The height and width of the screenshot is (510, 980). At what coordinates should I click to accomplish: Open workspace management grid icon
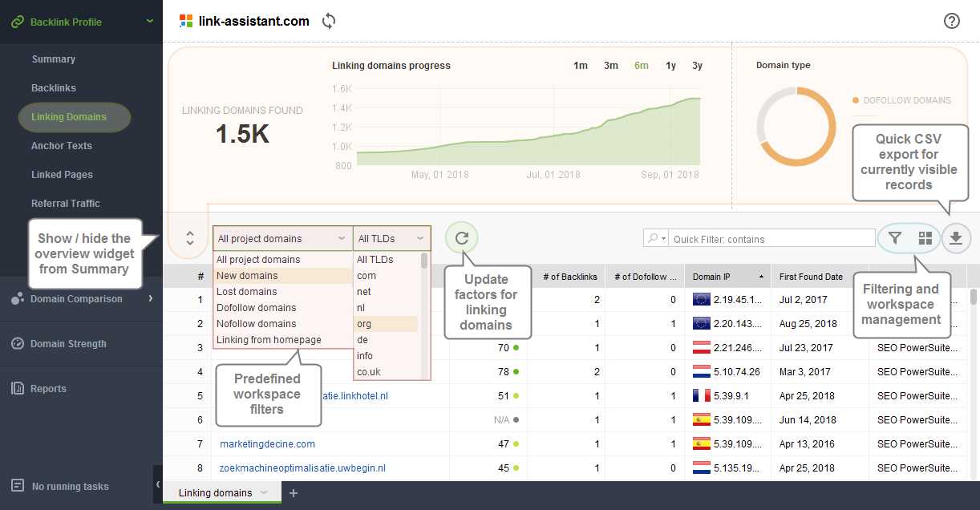pyautogui.click(x=925, y=238)
